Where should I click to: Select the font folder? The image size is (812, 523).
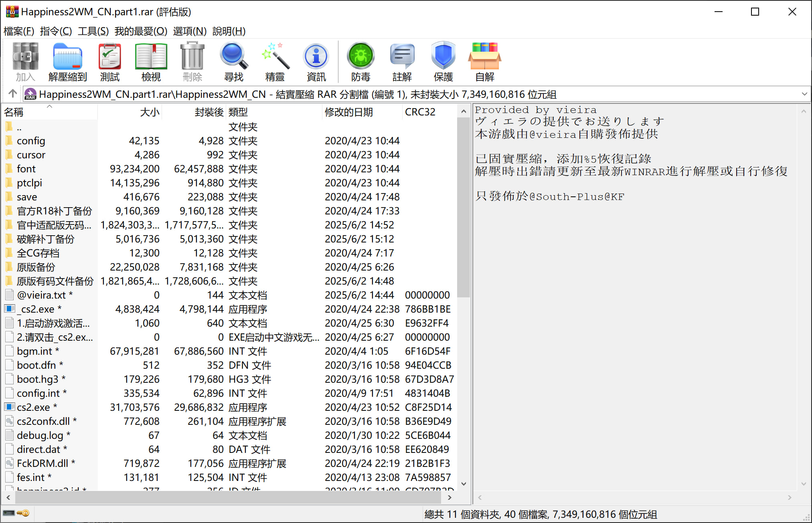(26, 169)
